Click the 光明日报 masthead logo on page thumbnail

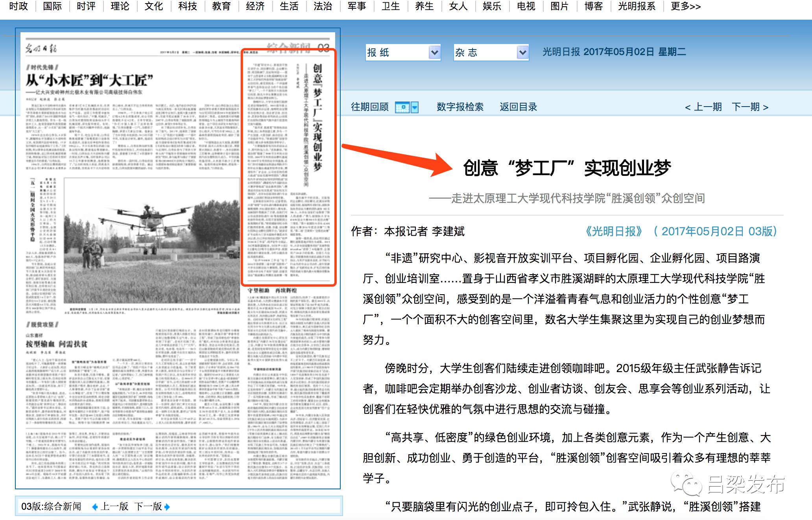click(41, 49)
